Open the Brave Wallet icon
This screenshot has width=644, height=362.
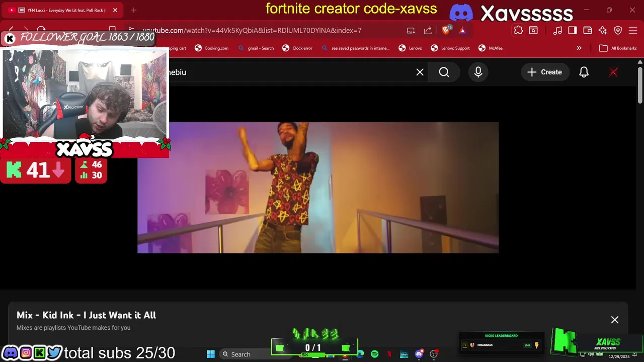pos(588,30)
